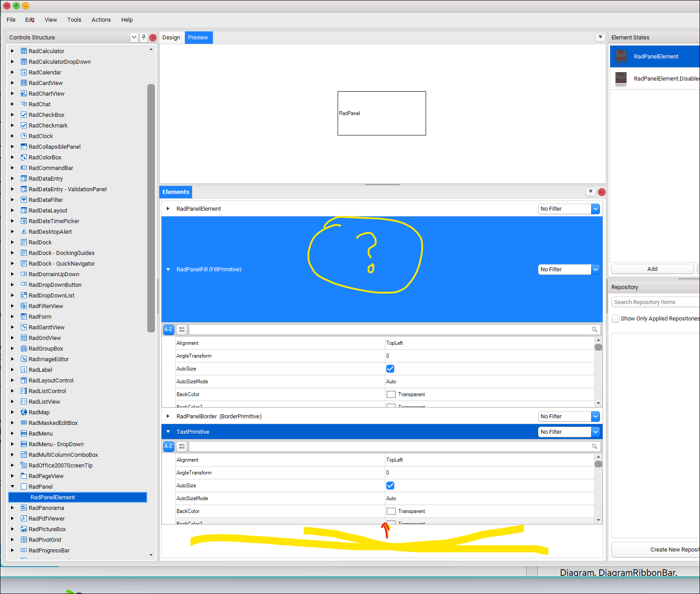Sort RadPanelFill properties alphabetically (A-Z)
The width and height of the screenshot is (700, 594).
[x=169, y=329]
